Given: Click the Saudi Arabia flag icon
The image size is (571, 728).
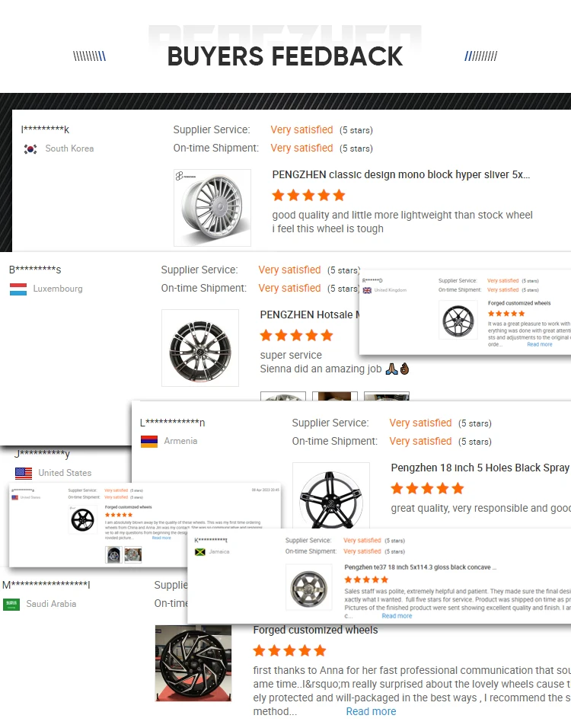Looking at the screenshot, I should [11, 605].
